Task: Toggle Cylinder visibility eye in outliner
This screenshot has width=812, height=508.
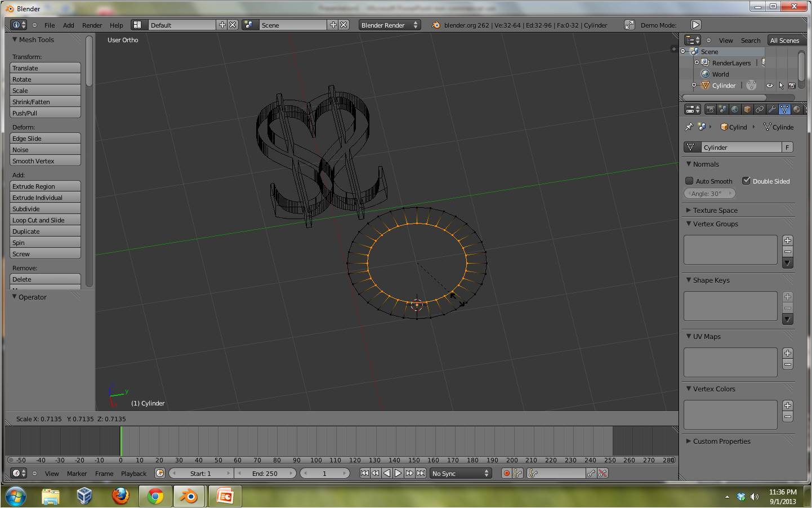Action: 769,86
